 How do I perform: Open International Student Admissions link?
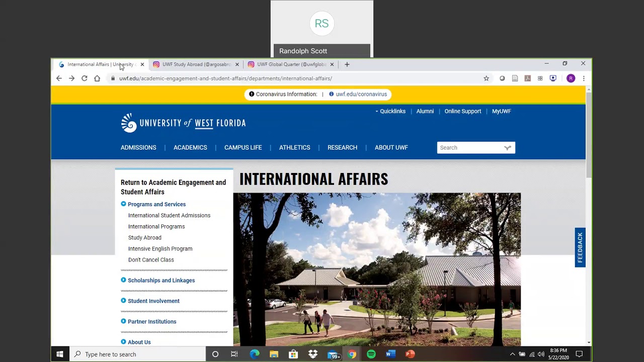[x=169, y=215]
